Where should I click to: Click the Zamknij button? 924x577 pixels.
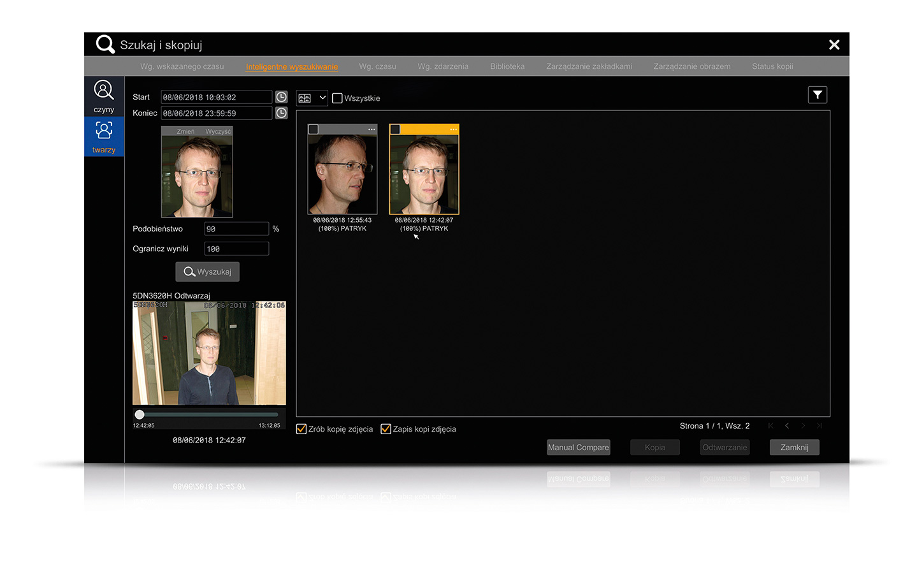(x=795, y=448)
